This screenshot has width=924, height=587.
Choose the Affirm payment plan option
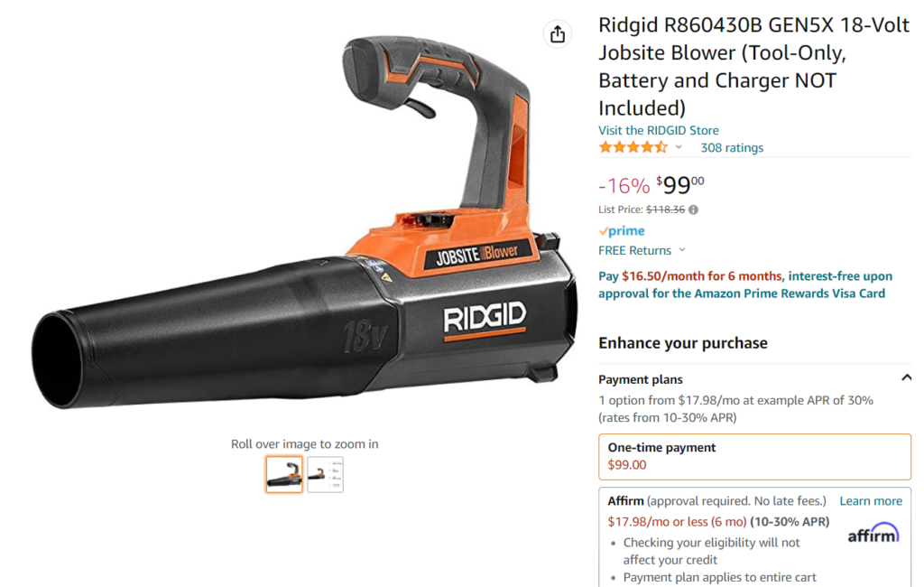pos(754,536)
